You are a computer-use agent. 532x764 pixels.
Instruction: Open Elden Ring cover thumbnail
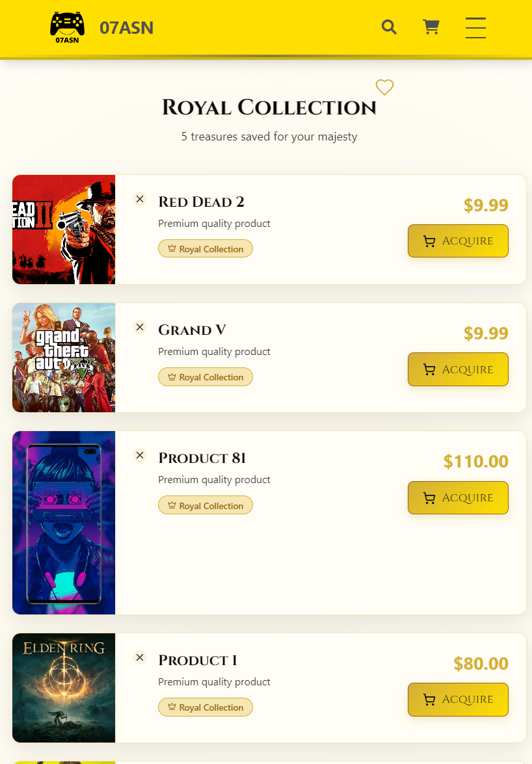pyautogui.click(x=64, y=688)
